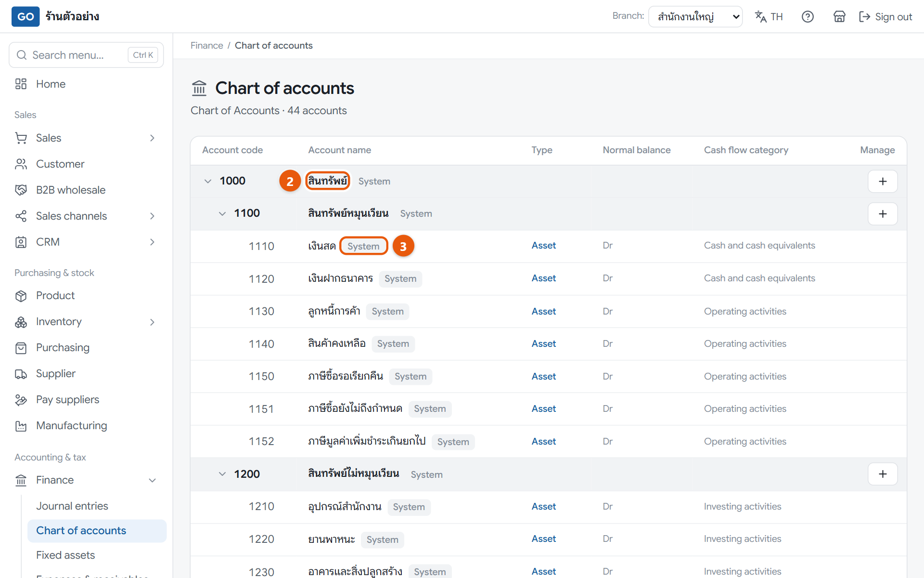Click account name ลูกหนี้การค้า
The image size is (924, 578).
tap(334, 311)
